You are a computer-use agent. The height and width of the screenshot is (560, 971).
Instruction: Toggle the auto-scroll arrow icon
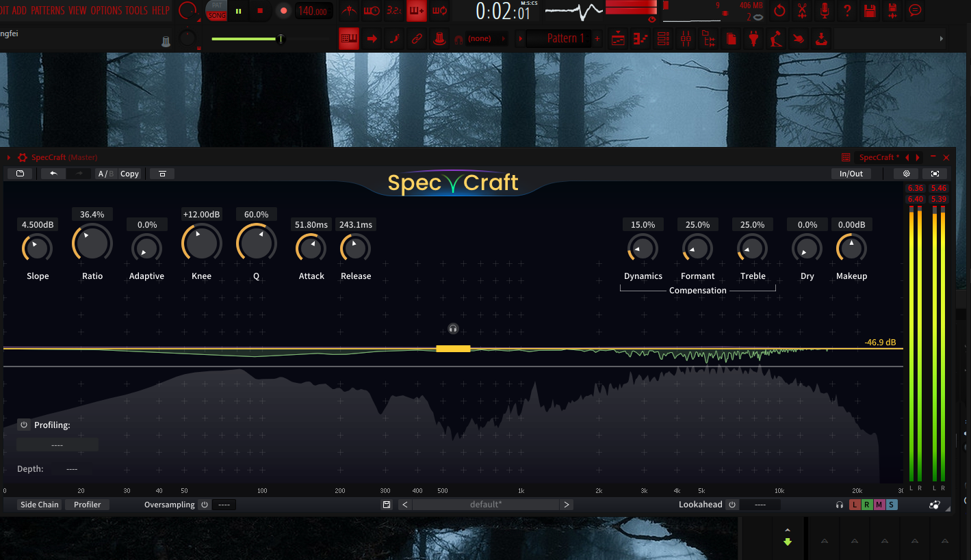(x=372, y=39)
